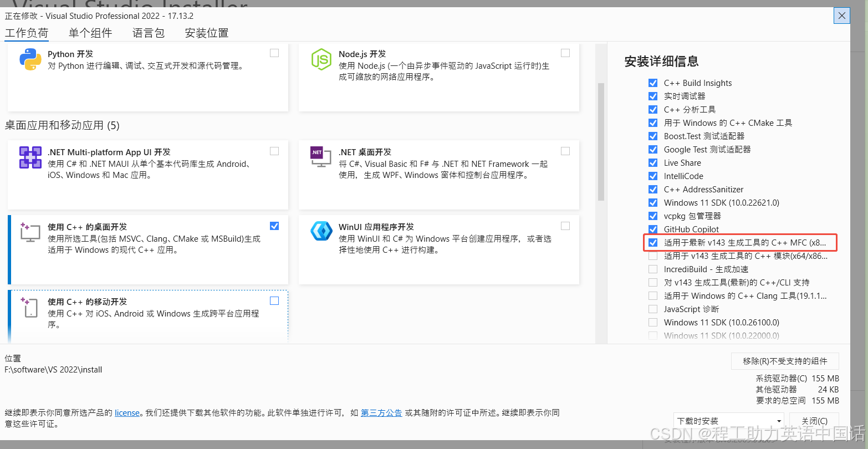Uncheck Google Test 测试适配器 component
The height and width of the screenshot is (449, 868).
click(x=653, y=149)
